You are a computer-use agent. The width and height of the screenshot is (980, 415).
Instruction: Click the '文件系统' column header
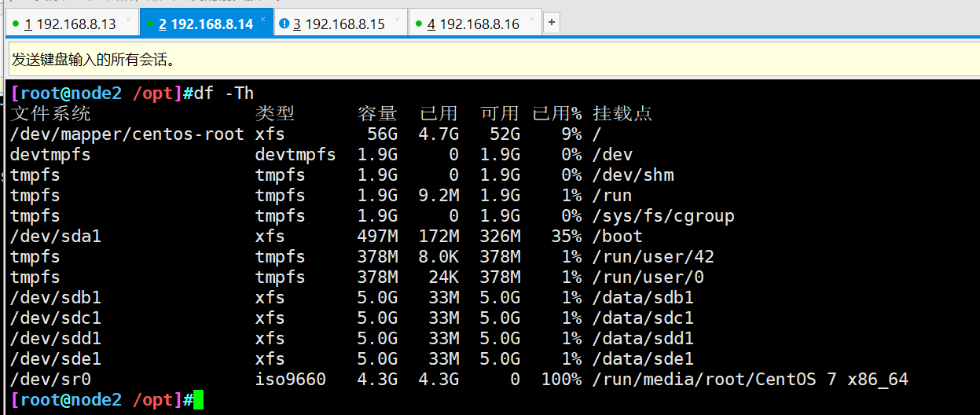pos(50,114)
